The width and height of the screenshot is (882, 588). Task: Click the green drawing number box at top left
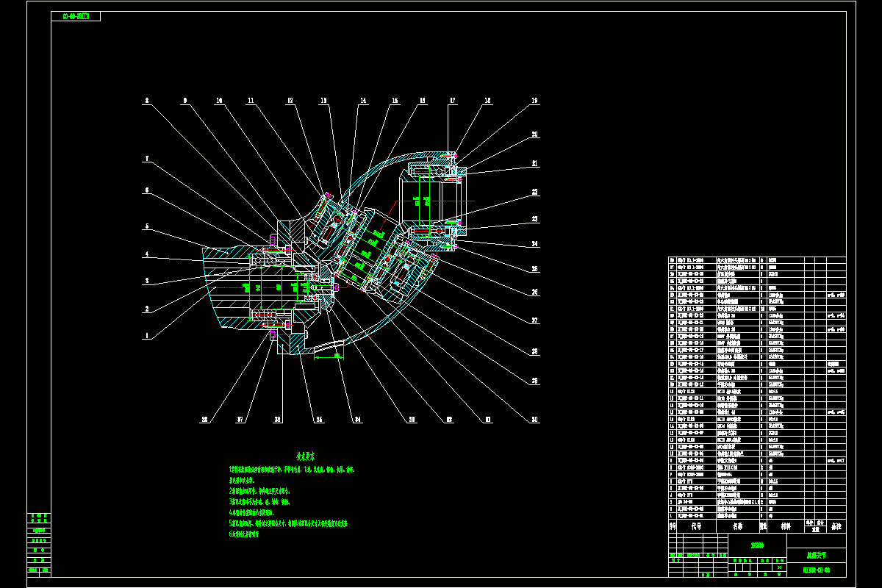click(x=76, y=16)
